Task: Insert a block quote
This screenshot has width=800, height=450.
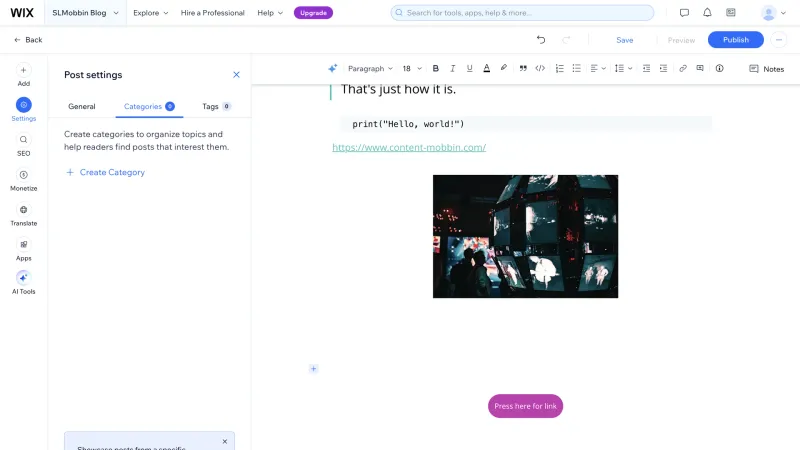Action: [523, 68]
